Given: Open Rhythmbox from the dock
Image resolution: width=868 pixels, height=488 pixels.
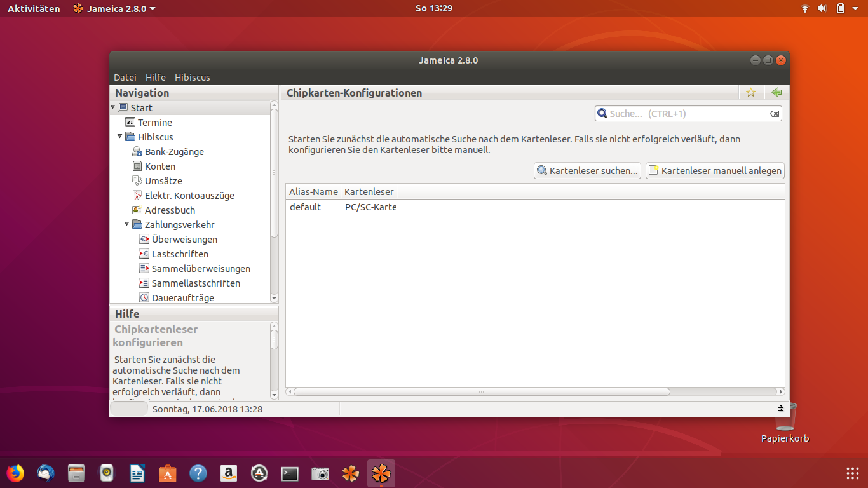Looking at the screenshot, I should [107, 473].
